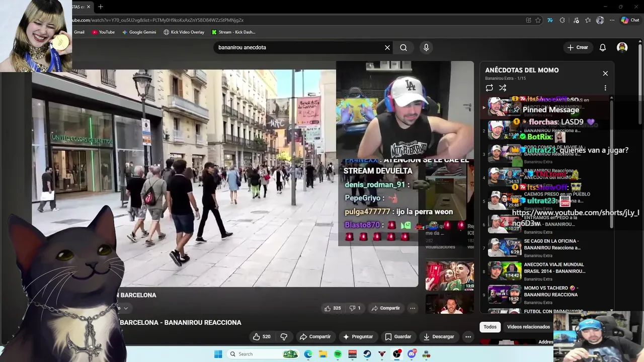
Task: Open Microsoft Edge from the taskbar
Action: [308, 354]
